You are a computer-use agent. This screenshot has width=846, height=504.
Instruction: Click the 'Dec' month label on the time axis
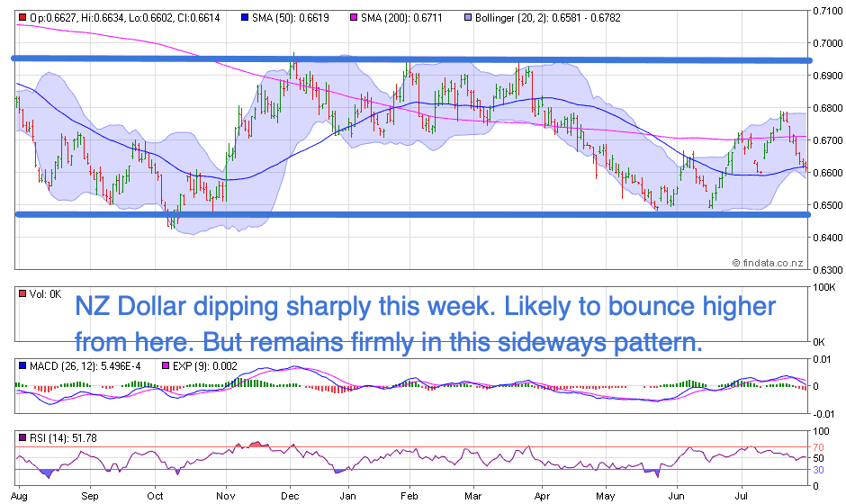[x=291, y=496]
